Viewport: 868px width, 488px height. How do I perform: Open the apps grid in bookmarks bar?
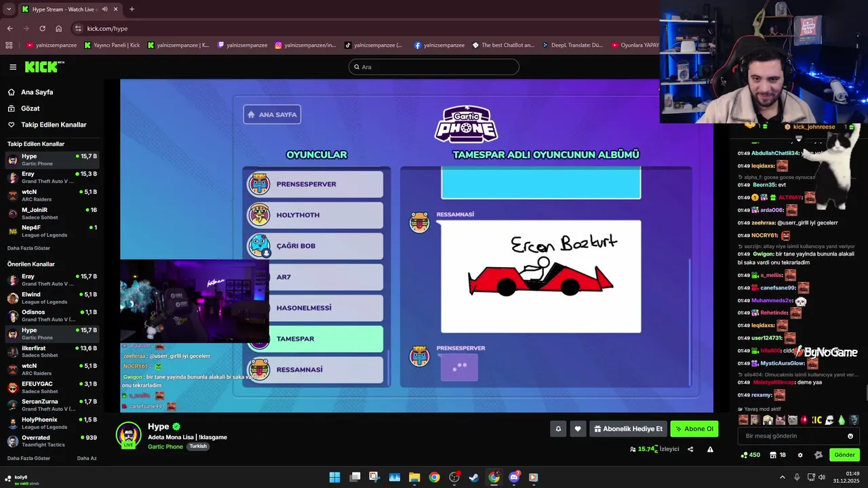point(9,45)
